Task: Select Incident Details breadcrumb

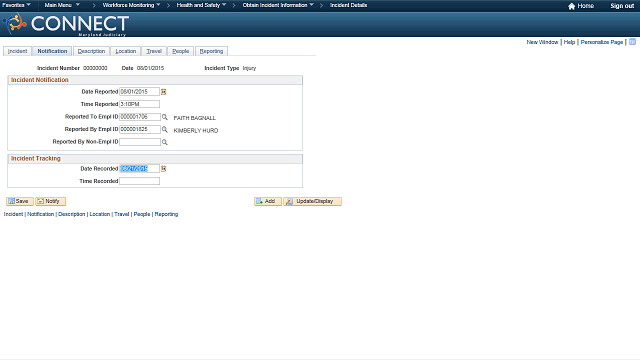Action: coord(348,5)
